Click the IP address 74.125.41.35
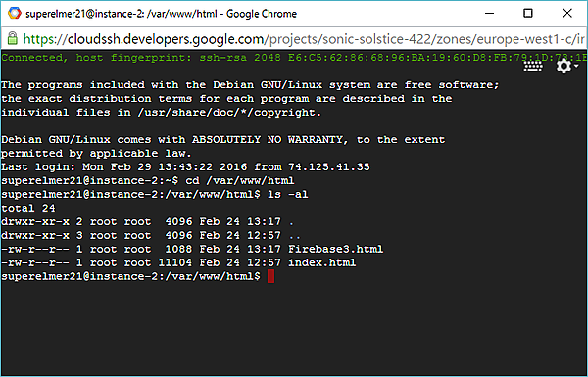Image resolution: width=588 pixels, height=377 pixels. (x=329, y=167)
